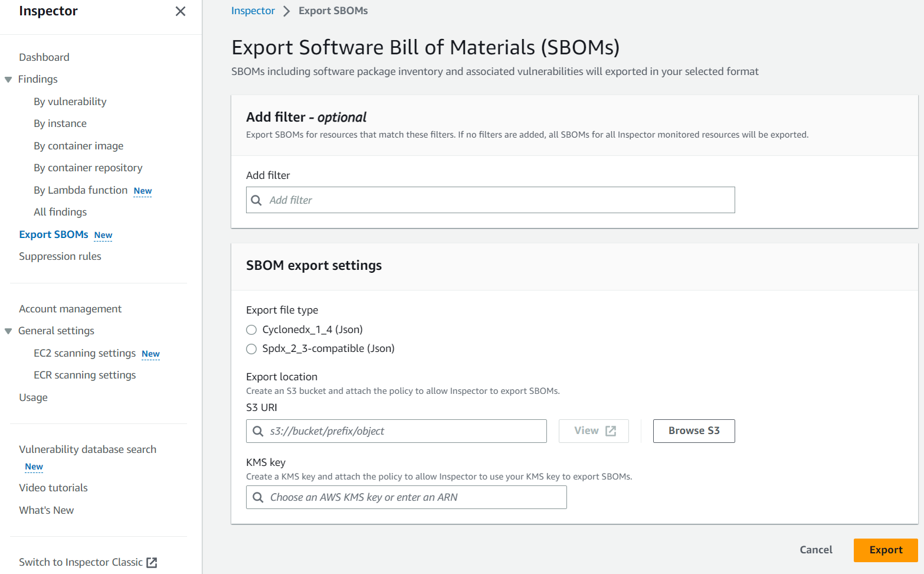
Task: Click the search icon in Add filter field
Action: coord(257,200)
